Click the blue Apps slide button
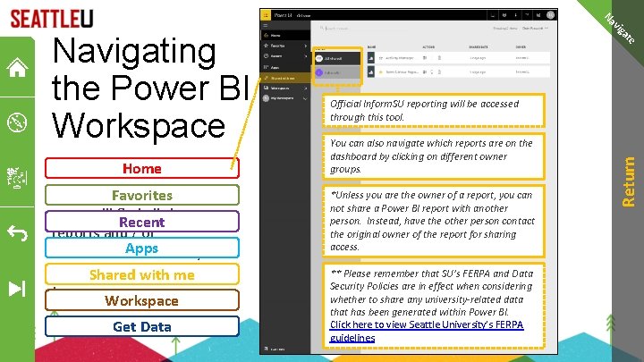The width and height of the screenshot is (644, 362). coord(142,248)
